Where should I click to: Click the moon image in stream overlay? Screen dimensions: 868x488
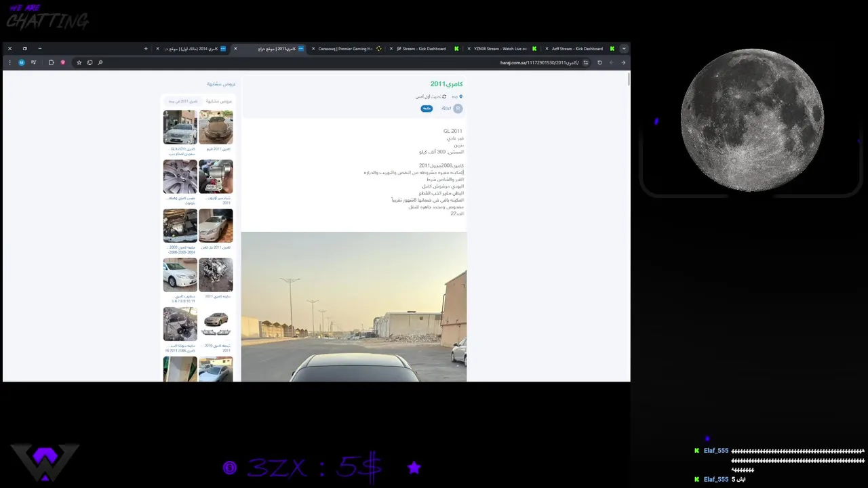(x=752, y=120)
